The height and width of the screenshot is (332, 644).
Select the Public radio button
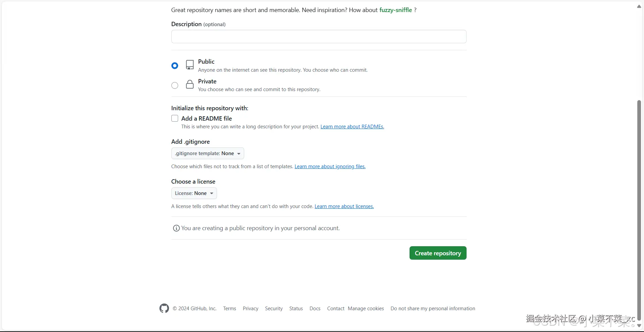click(x=175, y=66)
